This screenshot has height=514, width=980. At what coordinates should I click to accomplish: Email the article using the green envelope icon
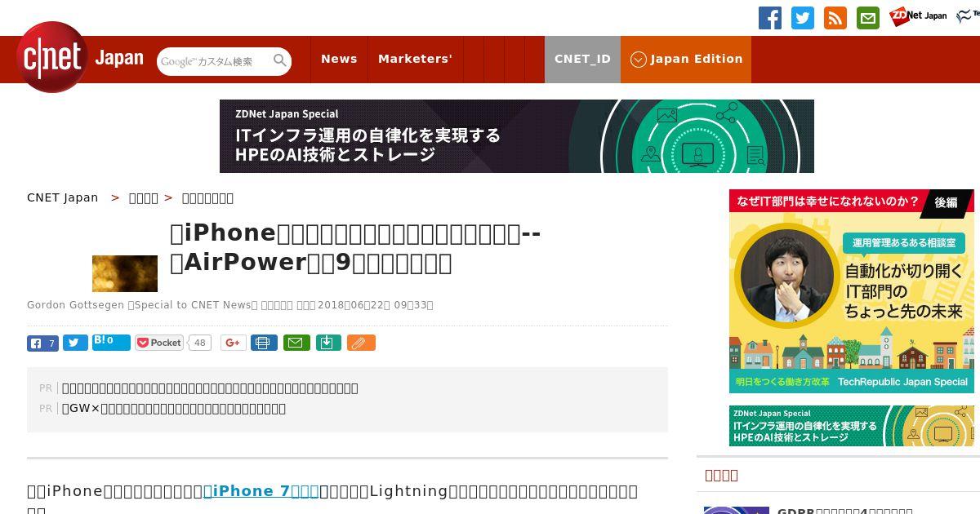point(296,343)
